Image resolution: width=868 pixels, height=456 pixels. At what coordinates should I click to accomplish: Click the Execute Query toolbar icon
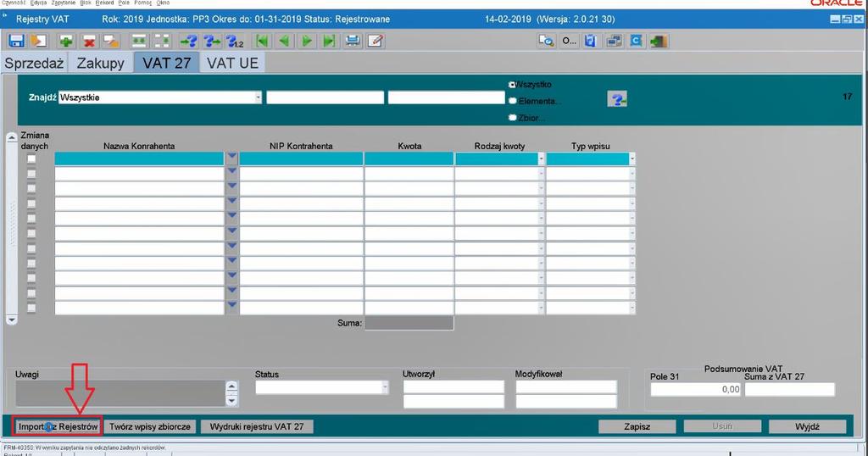[x=212, y=41]
